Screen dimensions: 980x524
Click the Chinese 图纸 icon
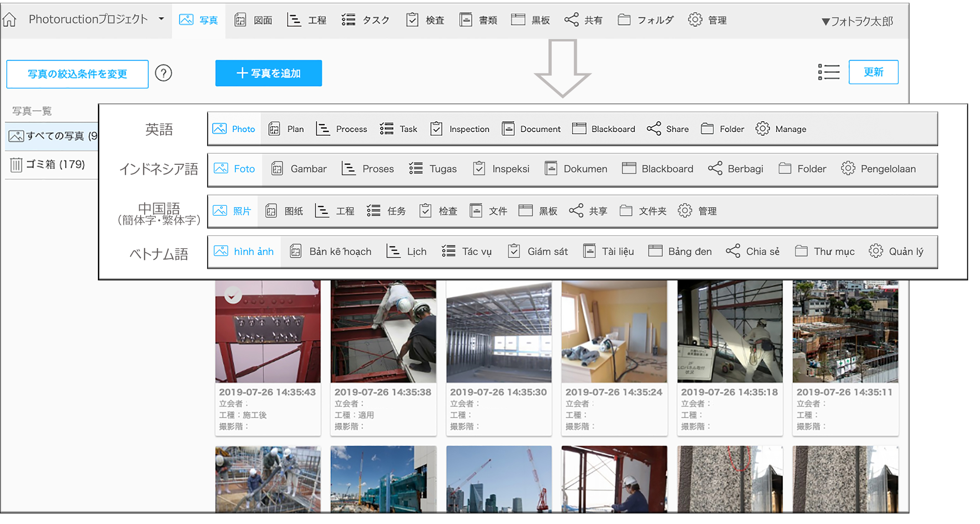tap(271, 210)
